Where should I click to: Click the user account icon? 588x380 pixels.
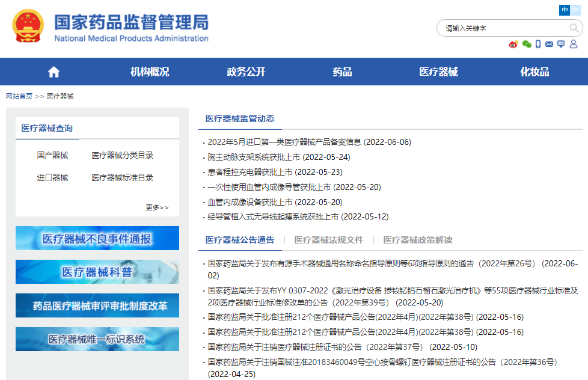pyautogui.click(x=574, y=44)
